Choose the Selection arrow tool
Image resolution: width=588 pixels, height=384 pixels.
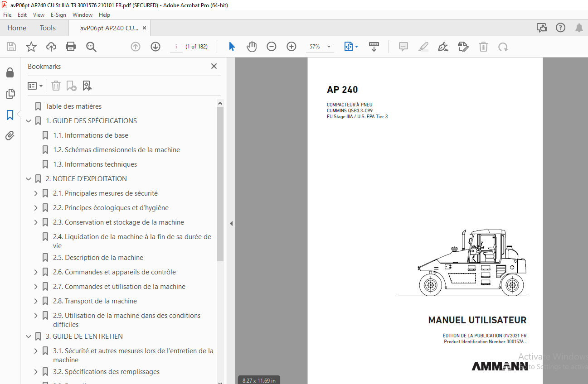pyautogui.click(x=232, y=47)
